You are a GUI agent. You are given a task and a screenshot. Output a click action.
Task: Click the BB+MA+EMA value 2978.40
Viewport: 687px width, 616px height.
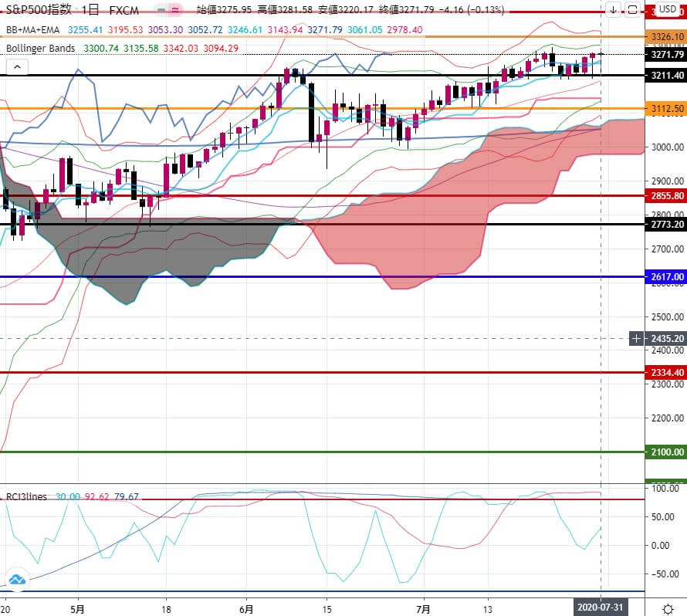404,30
